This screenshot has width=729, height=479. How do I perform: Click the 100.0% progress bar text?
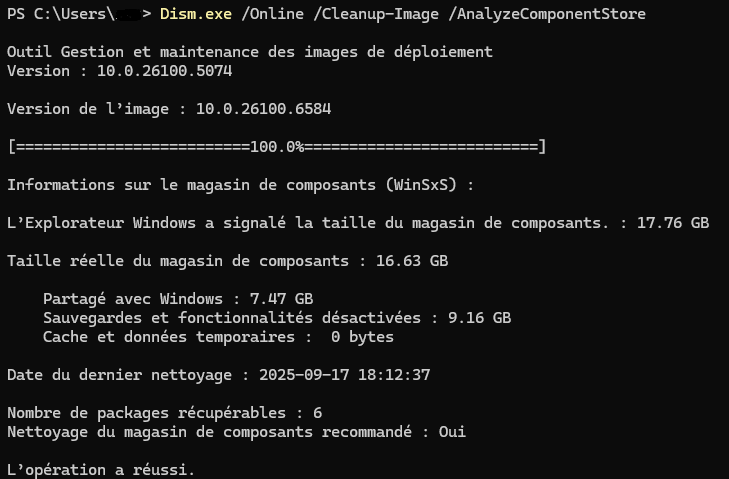277,147
